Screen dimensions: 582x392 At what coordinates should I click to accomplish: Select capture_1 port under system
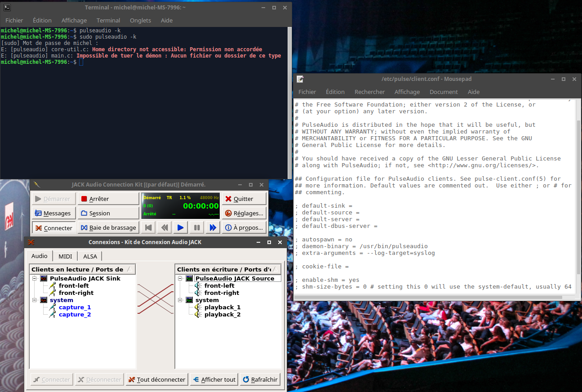75,307
